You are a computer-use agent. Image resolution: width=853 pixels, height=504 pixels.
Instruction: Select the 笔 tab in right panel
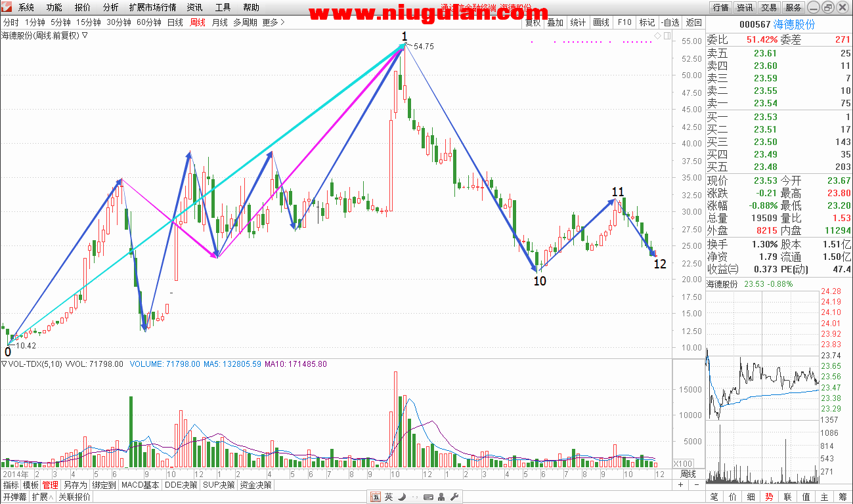tap(714, 497)
